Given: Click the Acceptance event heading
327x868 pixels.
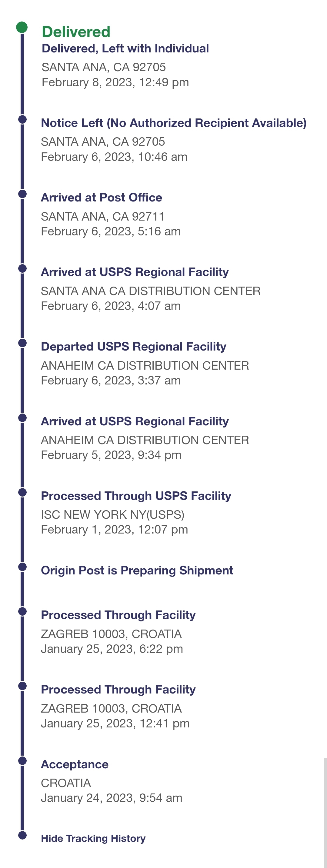Looking at the screenshot, I should click(x=75, y=764).
